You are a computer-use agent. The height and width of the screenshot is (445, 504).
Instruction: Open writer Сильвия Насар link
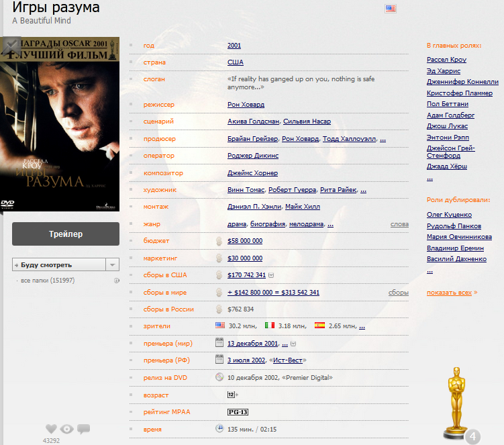pos(307,121)
